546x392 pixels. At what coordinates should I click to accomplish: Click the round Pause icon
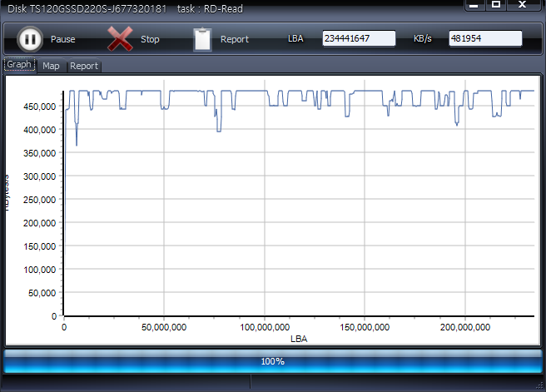29,39
